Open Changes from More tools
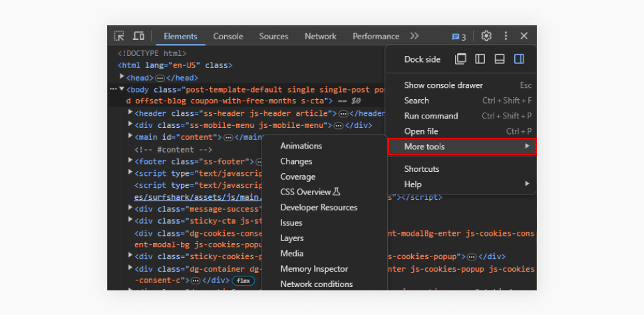 325,161
